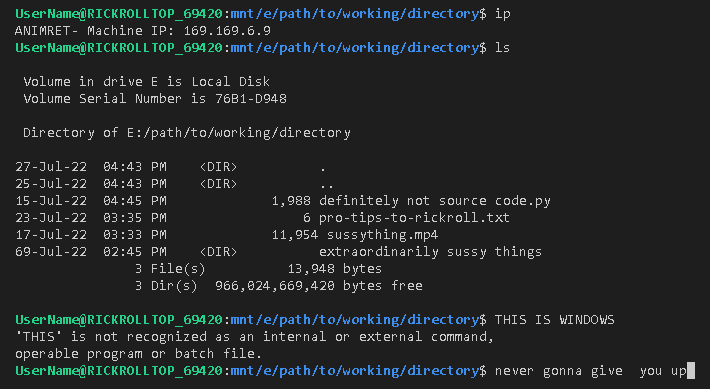
Task: Click the 'ip' command on first prompt
Action: (503, 14)
